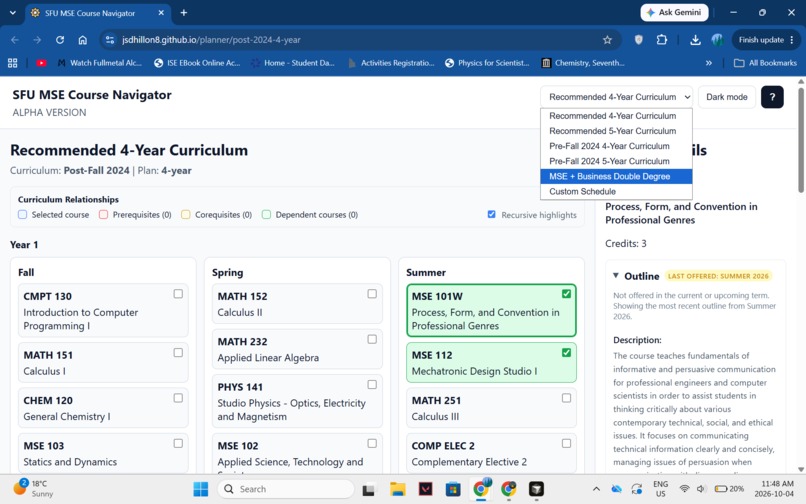Open the Chrome profile avatar
Image resolution: width=806 pixels, height=504 pixels.
pos(718,40)
